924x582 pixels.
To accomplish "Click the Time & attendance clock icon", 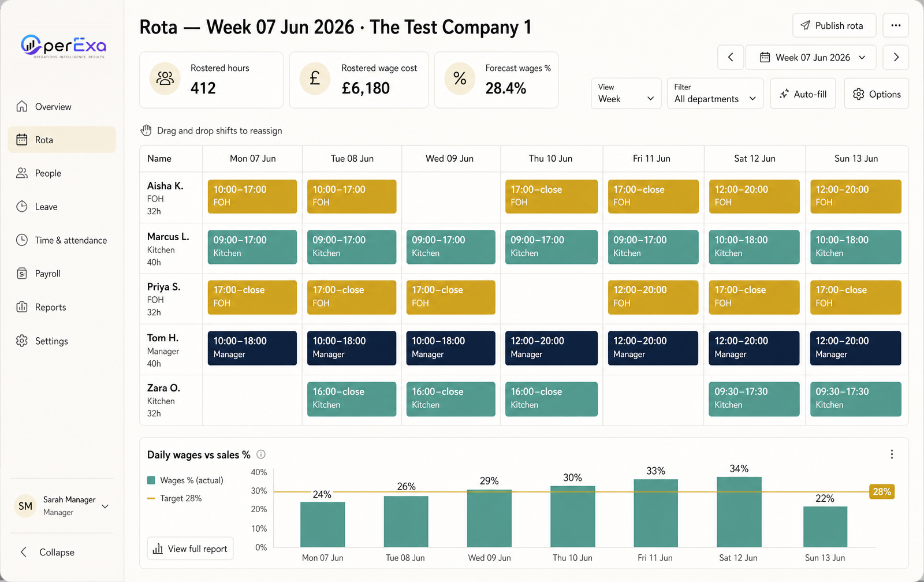I will click(x=22, y=240).
